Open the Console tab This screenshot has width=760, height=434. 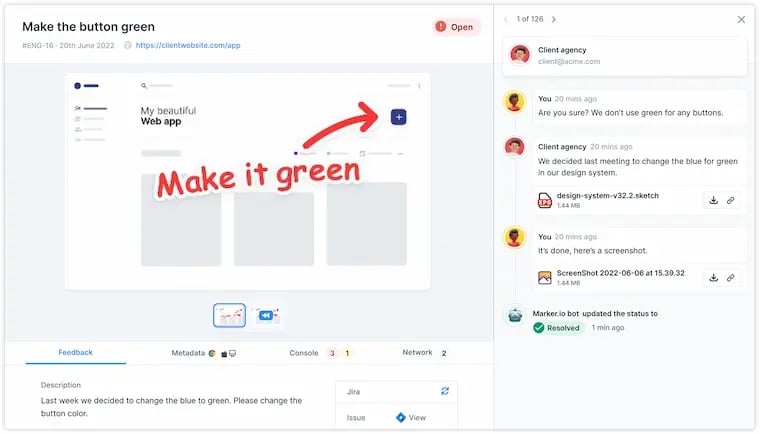pos(304,353)
